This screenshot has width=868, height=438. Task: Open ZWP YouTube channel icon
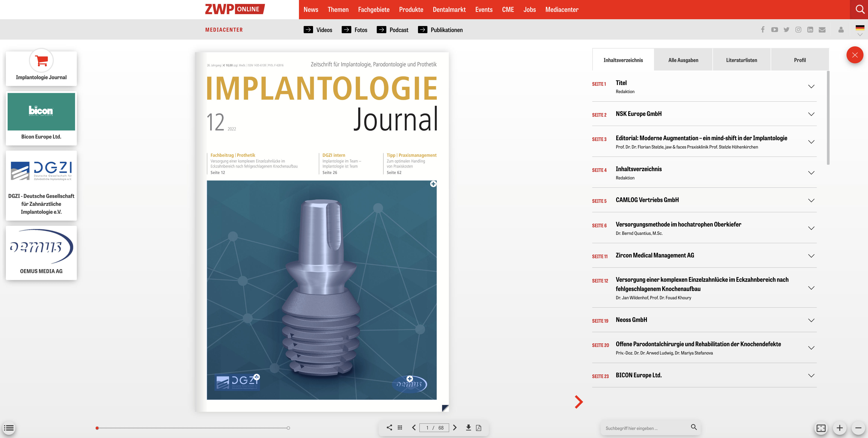click(774, 30)
